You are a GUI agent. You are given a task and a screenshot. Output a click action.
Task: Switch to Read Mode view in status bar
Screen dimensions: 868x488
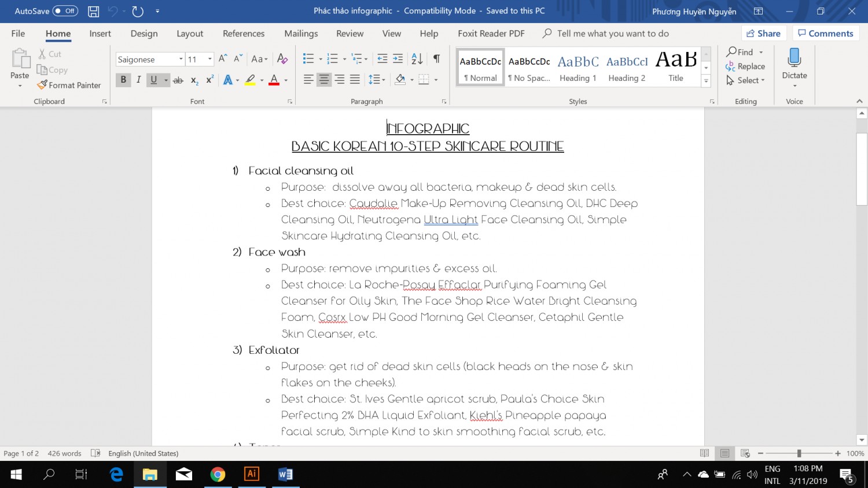704,453
